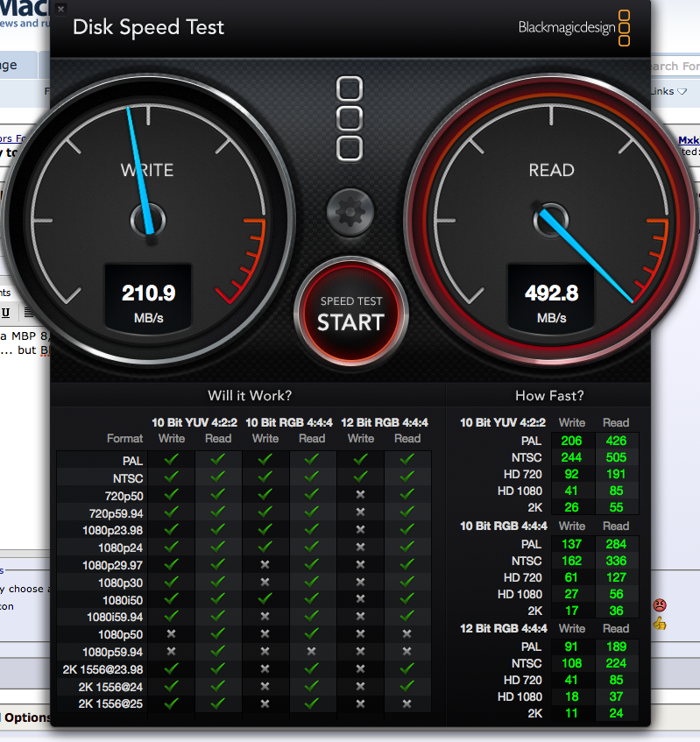Click the How Fast? heading
700x742 pixels.
(x=549, y=396)
